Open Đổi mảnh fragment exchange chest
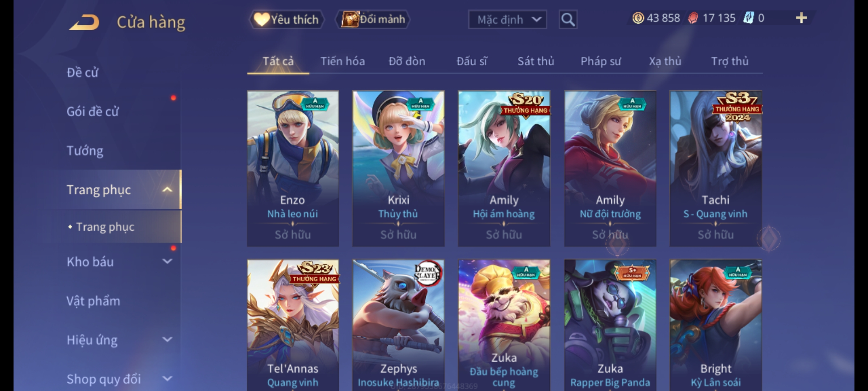The width and height of the screenshot is (868, 391). tap(373, 20)
